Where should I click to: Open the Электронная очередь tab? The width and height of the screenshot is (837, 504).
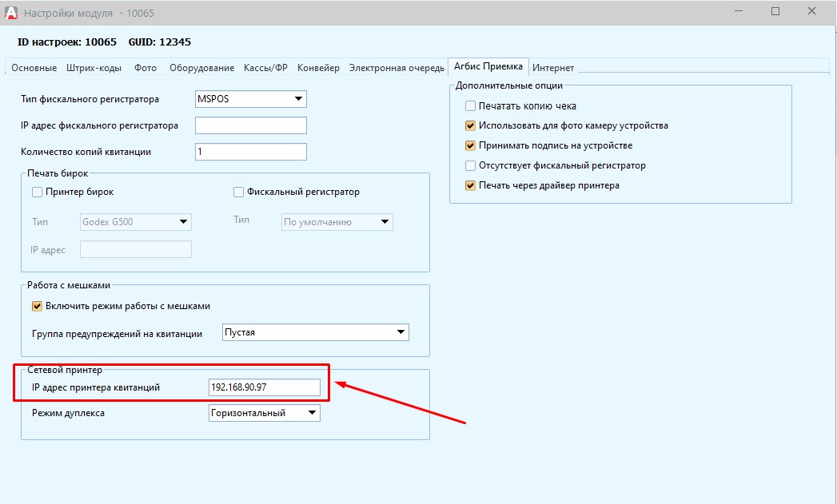point(397,68)
